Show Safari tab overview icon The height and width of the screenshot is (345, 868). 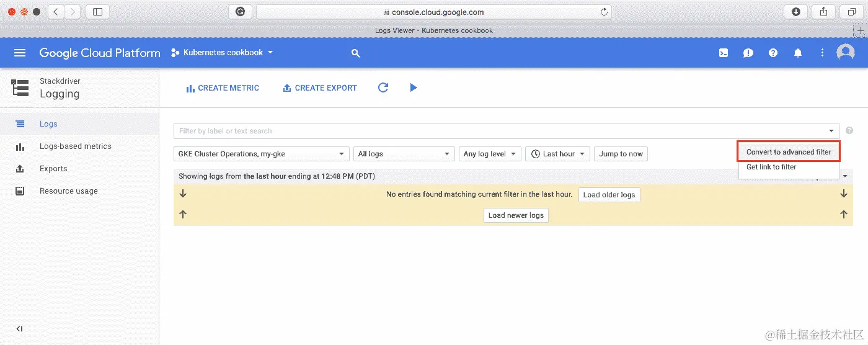coord(851,12)
